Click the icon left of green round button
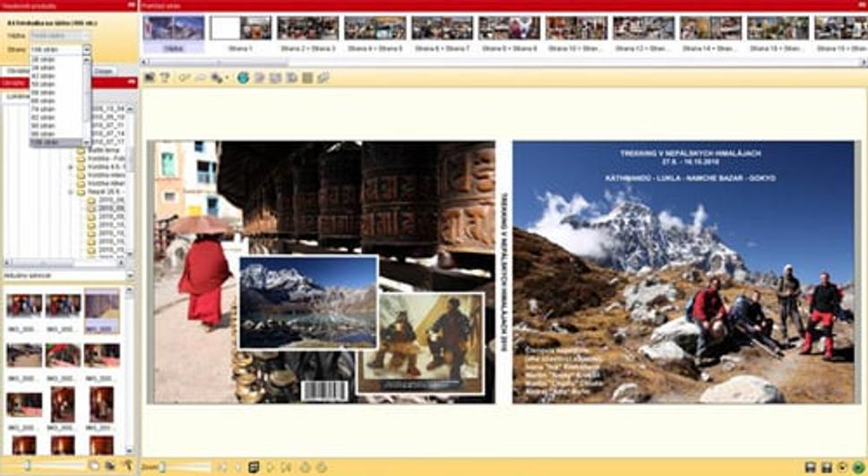The image size is (868, 476). [x=843, y=467]
